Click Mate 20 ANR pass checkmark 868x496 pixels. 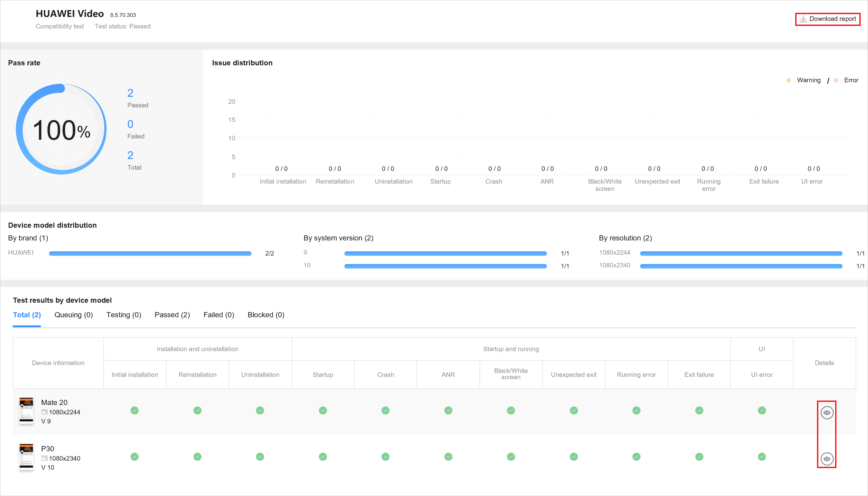(x=448, y=410)
